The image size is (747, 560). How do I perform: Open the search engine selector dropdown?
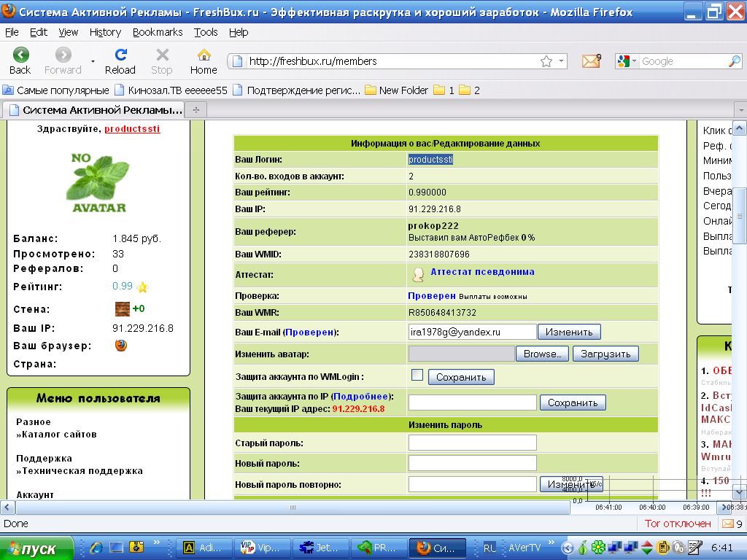634,61
